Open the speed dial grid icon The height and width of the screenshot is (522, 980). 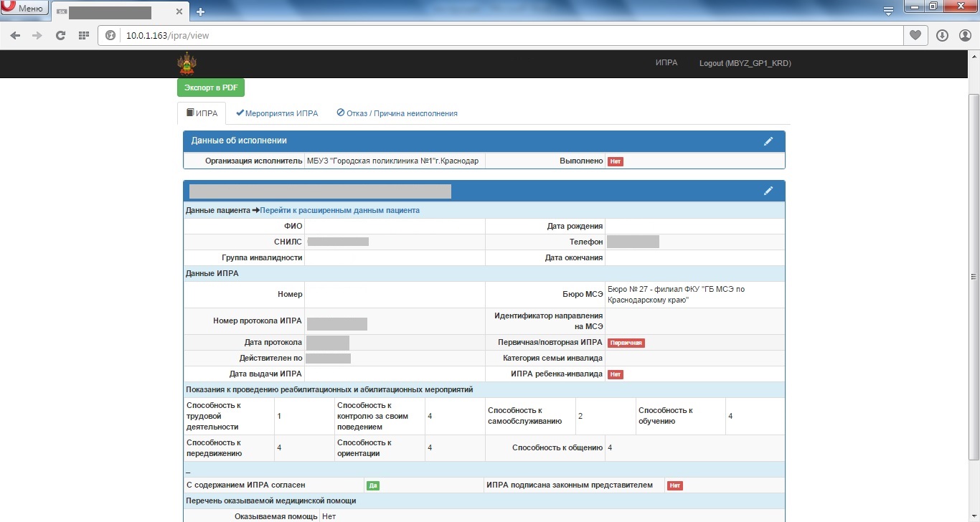83,35
